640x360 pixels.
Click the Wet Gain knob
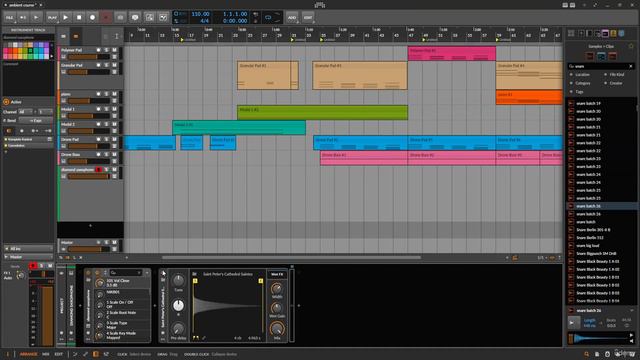[x=277, y=308]
